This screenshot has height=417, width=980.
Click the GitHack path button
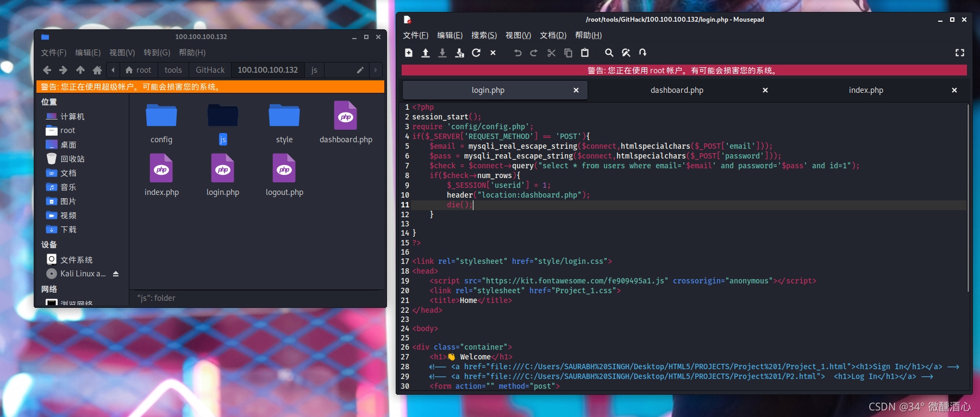point(210,70)
